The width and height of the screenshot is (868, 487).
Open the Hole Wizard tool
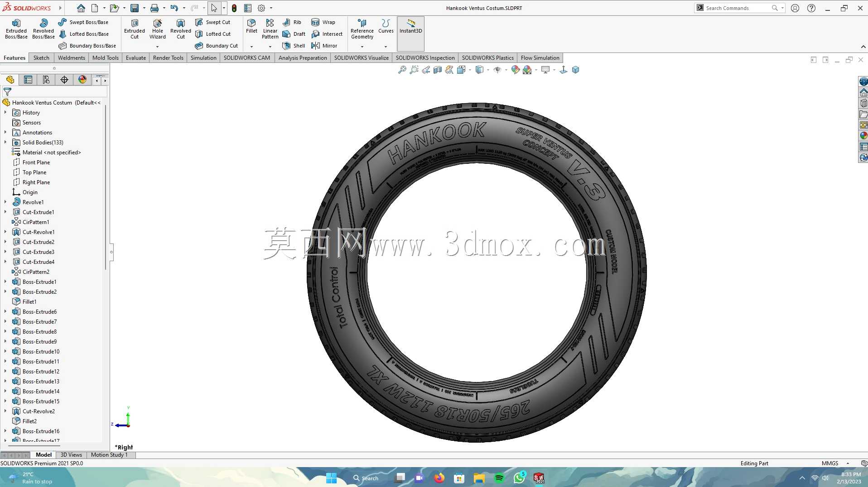(x=158, y=29)
